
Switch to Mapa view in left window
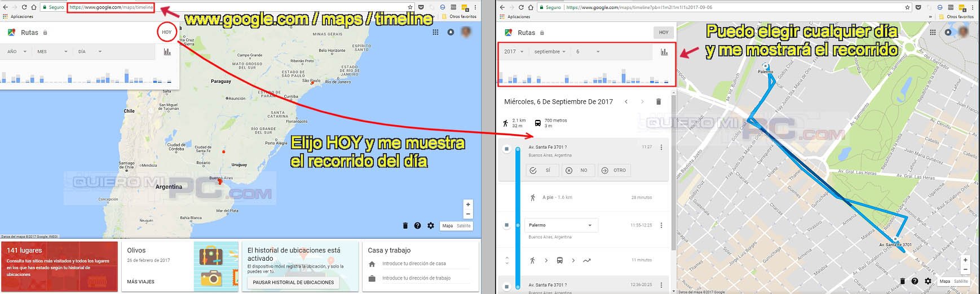pos(448,226)
